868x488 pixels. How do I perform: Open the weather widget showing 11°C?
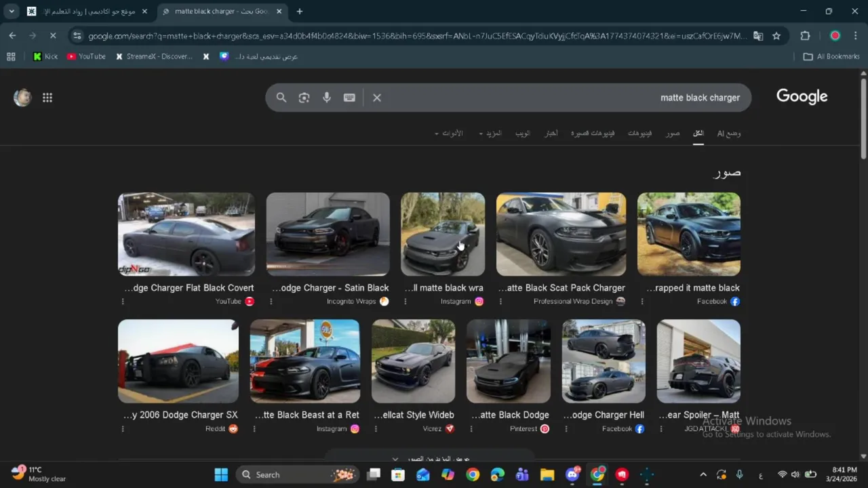39,474
